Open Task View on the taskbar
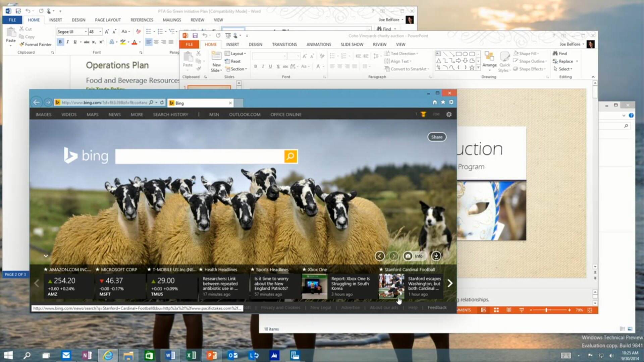Image resolution: width=644 pixels, height=362 pixels. click(46, 355)
